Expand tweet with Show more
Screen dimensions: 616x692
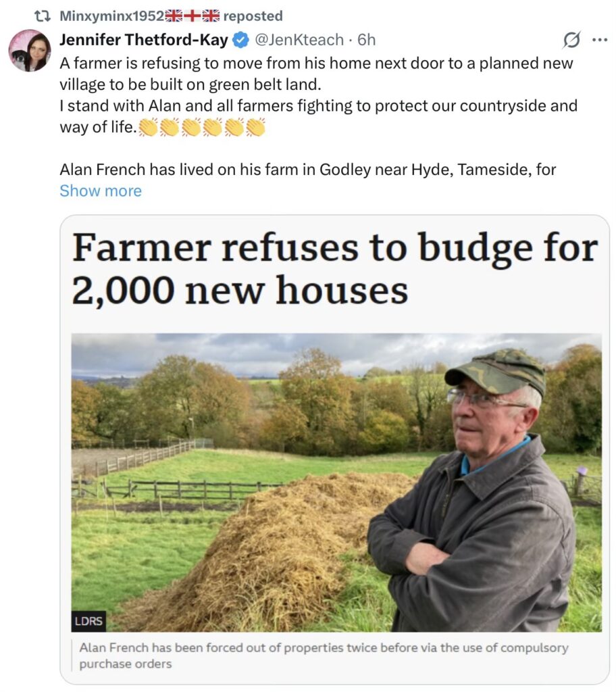pos(101,191)
